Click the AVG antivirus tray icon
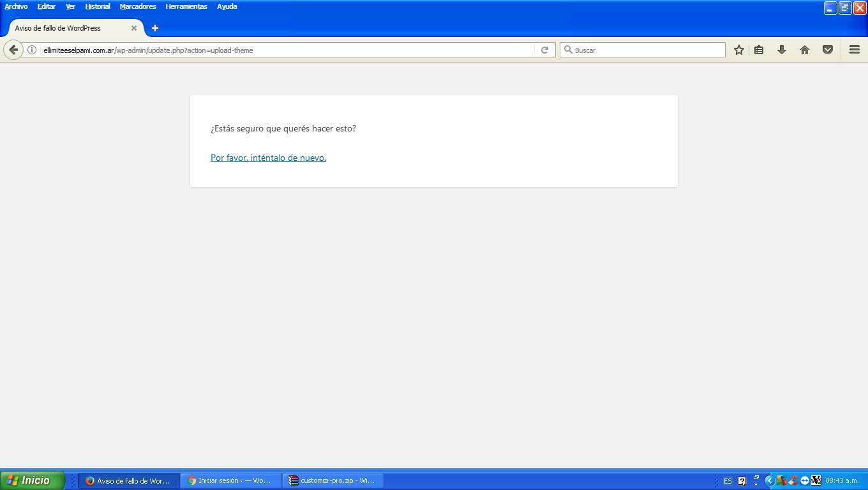The width and height of the screenshot is (868, 490). point(781,480)
